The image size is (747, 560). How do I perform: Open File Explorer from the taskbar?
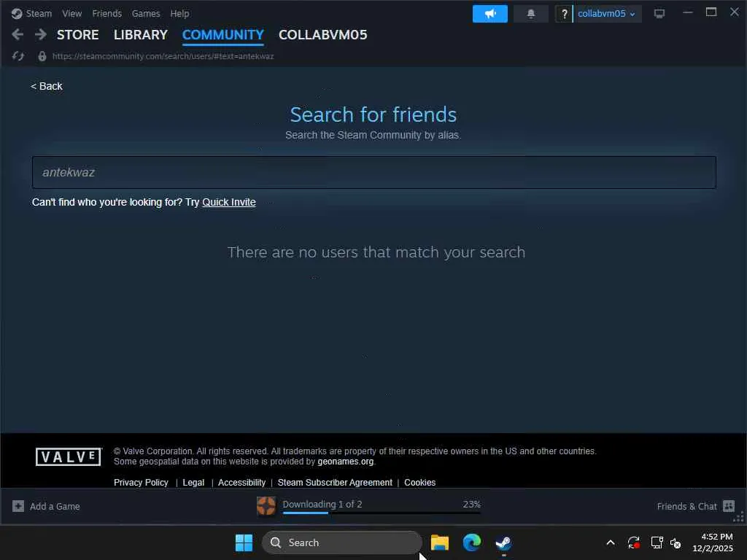439,542
